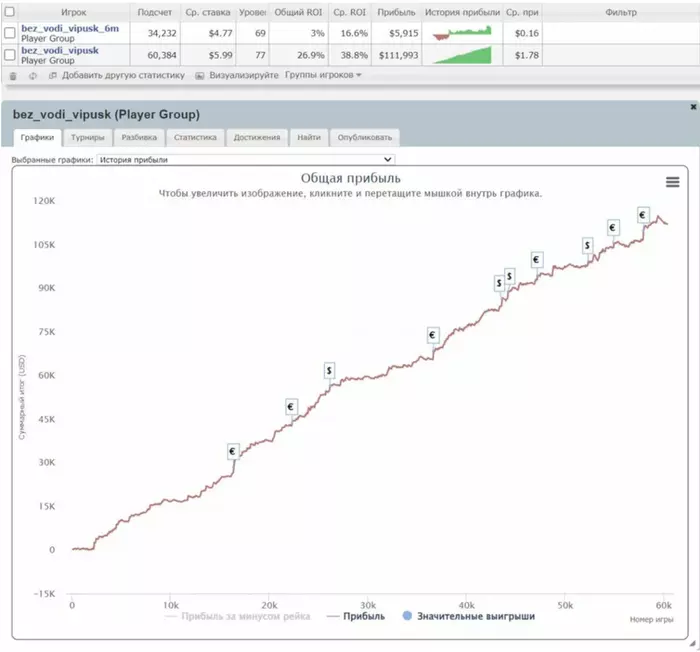Viewport: 700px width, 652px height.
Task: Sort by the 'Игрок' column header
Action: point(74,12)
